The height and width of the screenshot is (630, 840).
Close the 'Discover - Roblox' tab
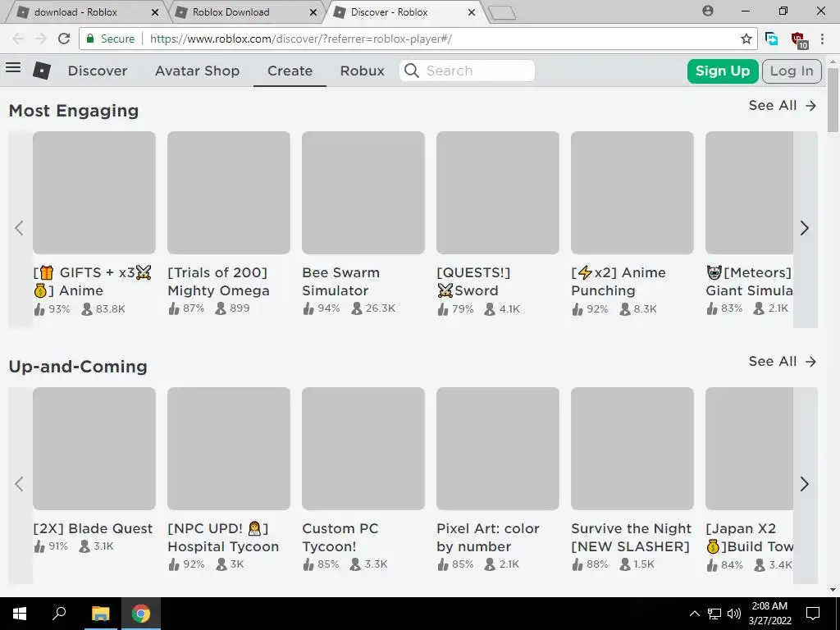(x=472, y=11)
